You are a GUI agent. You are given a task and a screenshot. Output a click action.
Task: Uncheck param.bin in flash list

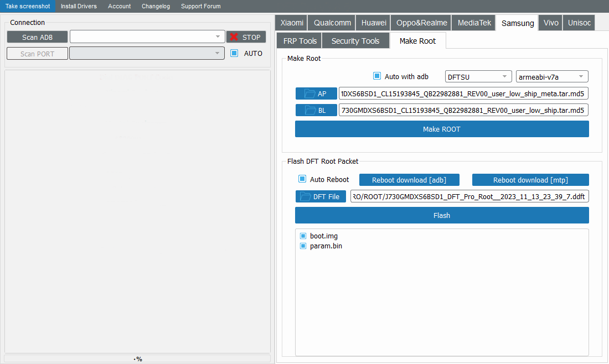click(303, 246)
